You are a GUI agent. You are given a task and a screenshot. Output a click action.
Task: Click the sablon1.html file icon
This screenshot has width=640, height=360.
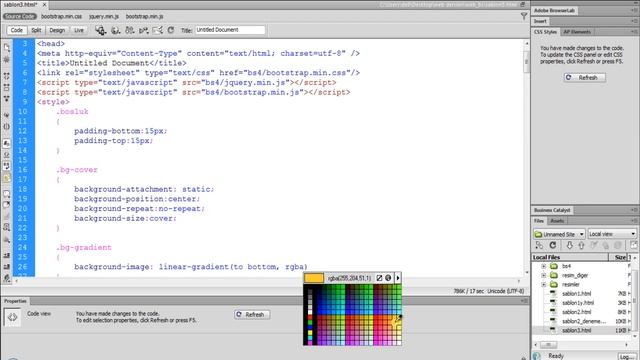[x=553, y=293]
